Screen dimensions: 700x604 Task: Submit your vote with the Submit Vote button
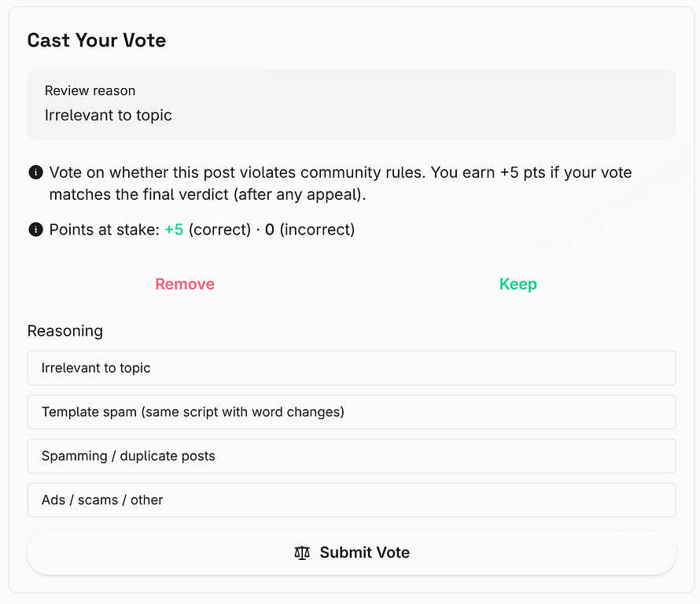352,553
